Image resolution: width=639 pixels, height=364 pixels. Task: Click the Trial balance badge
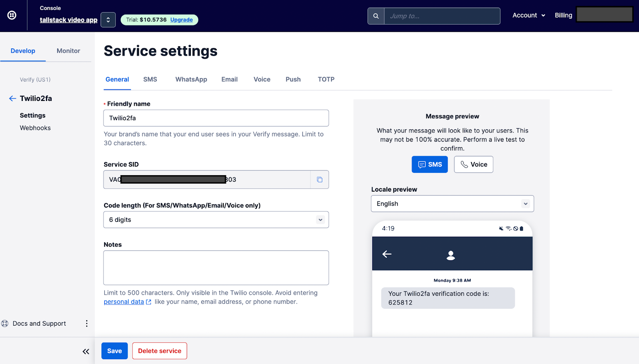[x=159, y=20]
